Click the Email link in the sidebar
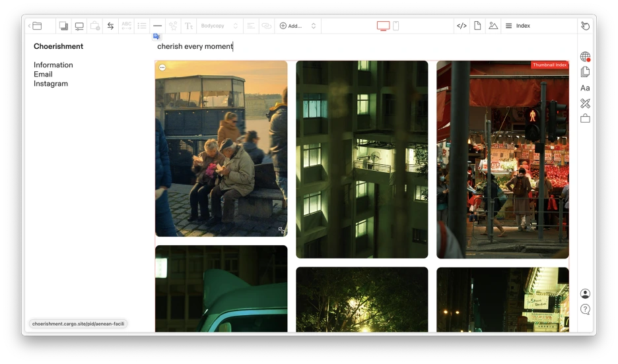Image resolution: width=618 pixels, height=364 pixels. pos(43,75)
